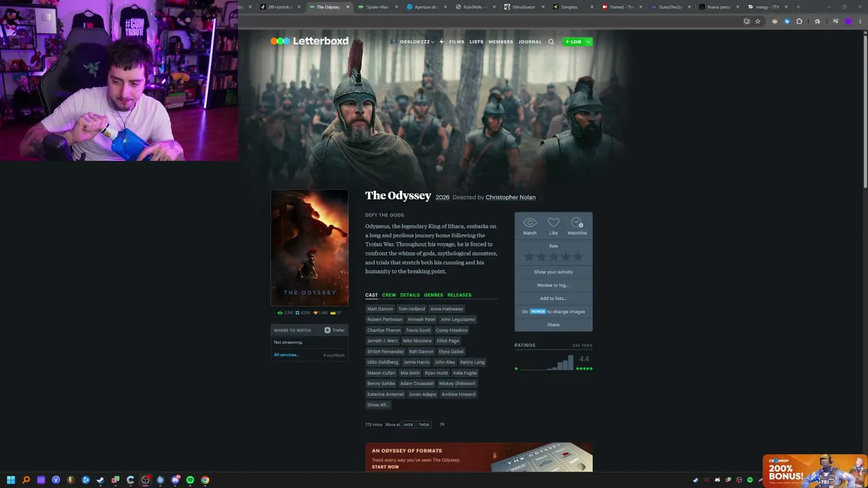
Task: Open a new browser tab
Action: (798, 7)
